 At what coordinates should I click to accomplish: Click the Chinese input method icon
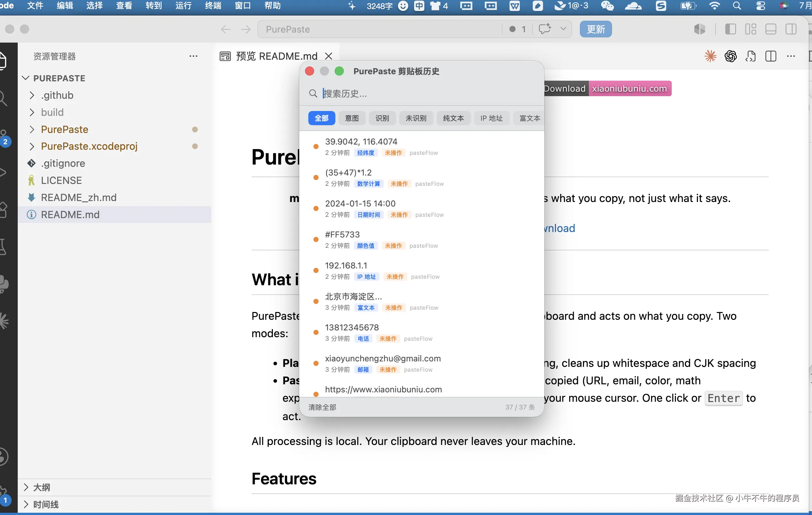(419, 6)
